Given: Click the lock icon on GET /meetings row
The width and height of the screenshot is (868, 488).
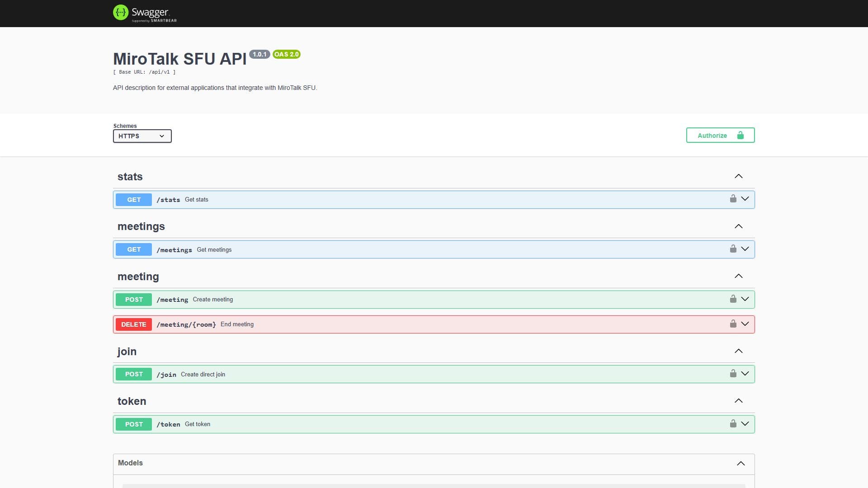Looking at the screenshot, I should (733, 249).
